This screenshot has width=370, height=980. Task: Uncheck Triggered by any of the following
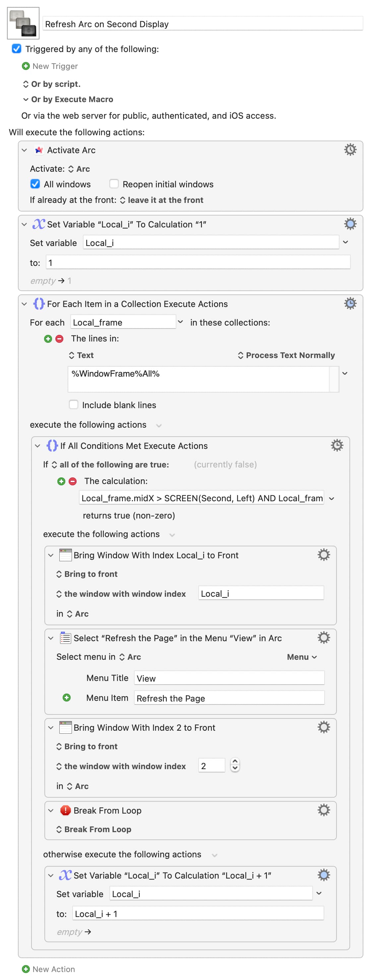(x=16, y=49)
